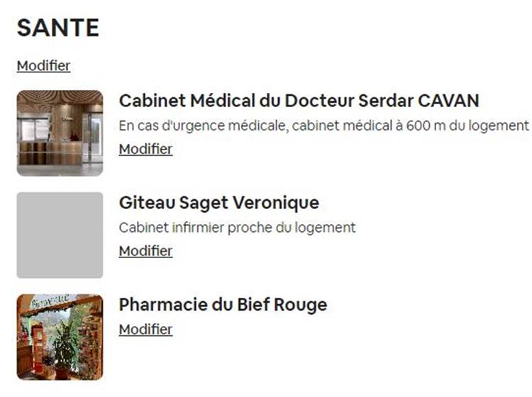
Task: Click the SANTE section heading
Action: [x=58, y=28]
